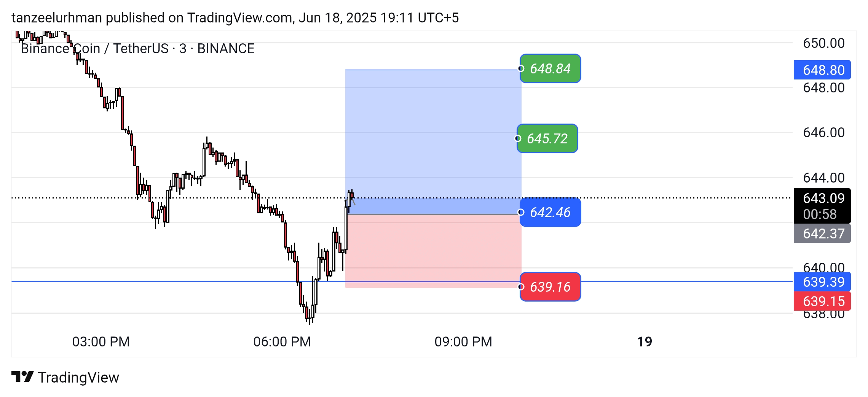Viewport: 868px width, 397px height.
Task: Select the 642.46 blue entry label
Action: 550,213
